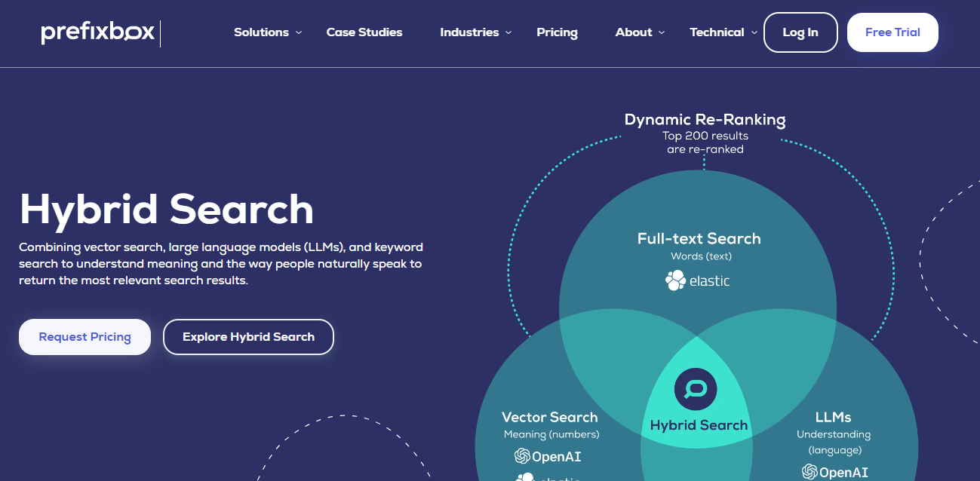Click the Hybrid Search speech-bubble icon
The image size is (980, 481).
click(x=696, y=390)
